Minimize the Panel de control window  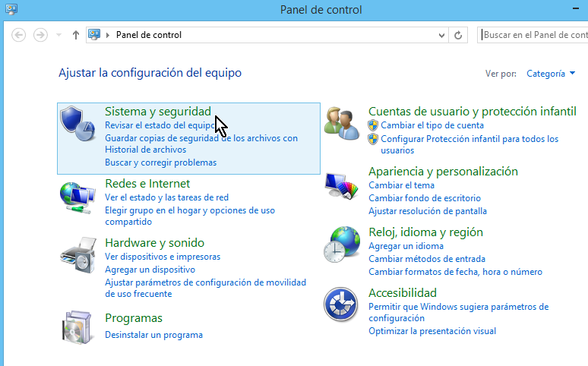576,8
